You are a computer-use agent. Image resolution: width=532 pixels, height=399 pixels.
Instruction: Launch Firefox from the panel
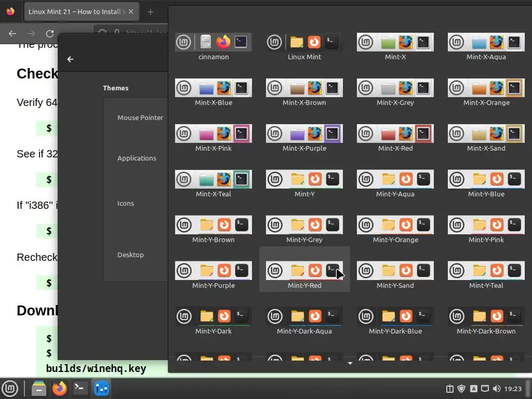[59, 389]
